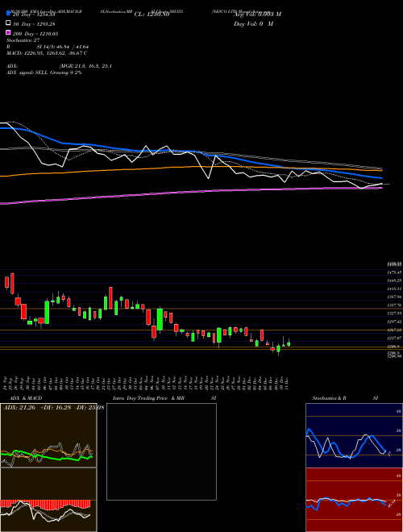
Task: Click the 1297.42 price axis label
Action: [x=394, y=322]
